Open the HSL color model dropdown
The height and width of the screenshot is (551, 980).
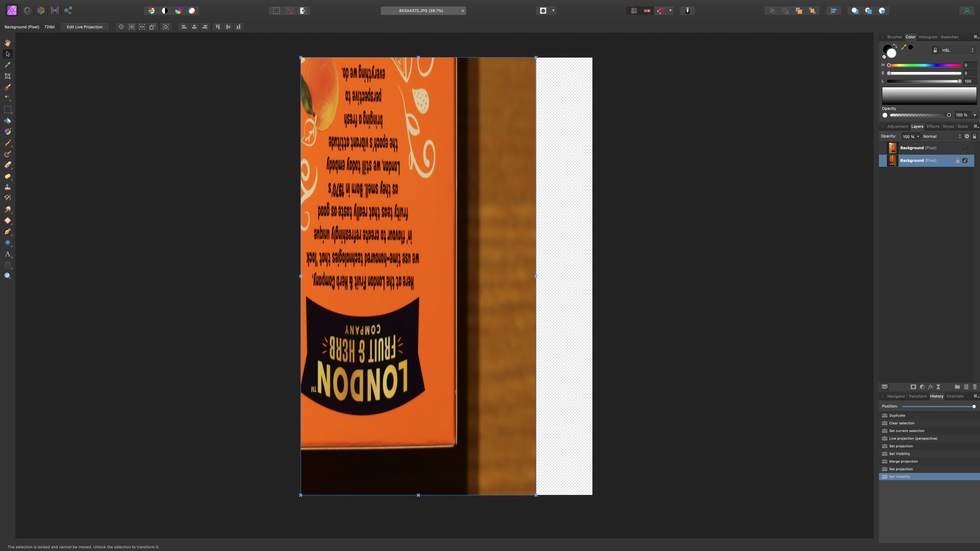coord(958,50)
